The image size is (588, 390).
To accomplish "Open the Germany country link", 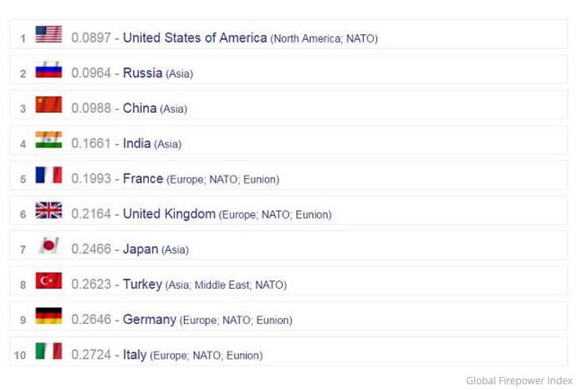I will (150, 320).
